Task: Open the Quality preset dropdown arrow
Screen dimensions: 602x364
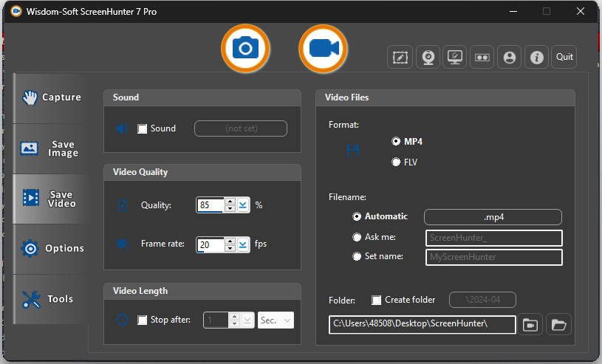Action: point(242,205)
